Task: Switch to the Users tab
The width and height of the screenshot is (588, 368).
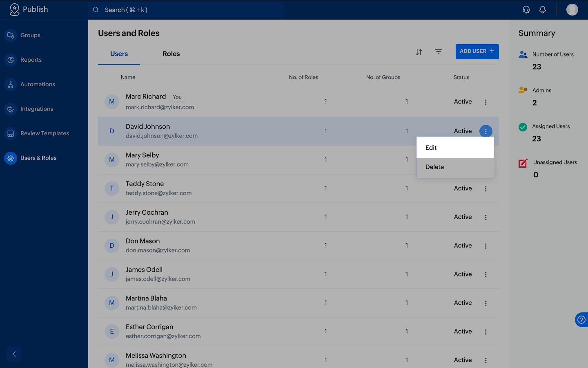Action: pyautogui.click(x=119, y=54)
